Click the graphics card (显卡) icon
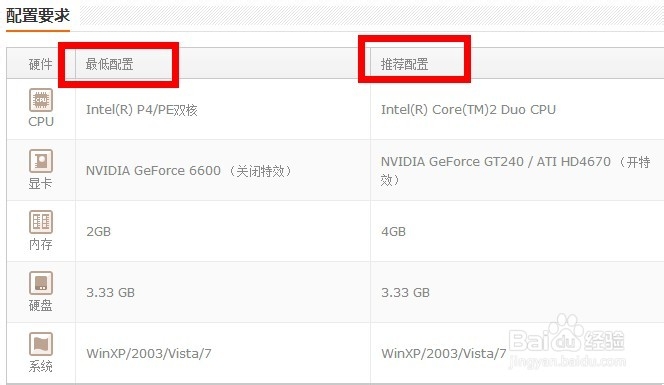664x385 pixels. [41, 161]
